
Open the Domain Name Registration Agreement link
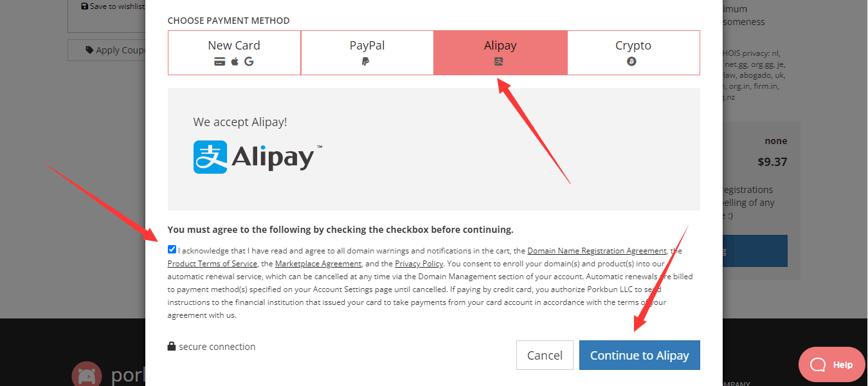point(597,251)
